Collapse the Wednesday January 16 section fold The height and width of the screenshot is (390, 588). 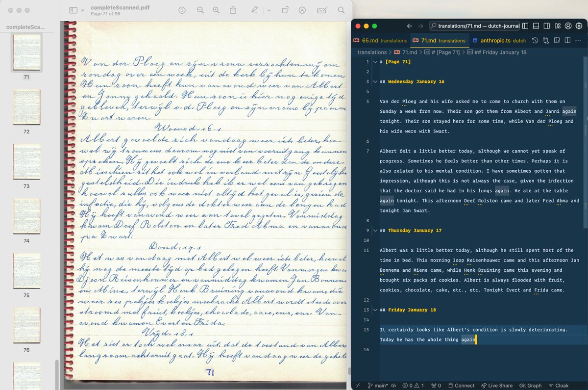[x=375, y=81]
